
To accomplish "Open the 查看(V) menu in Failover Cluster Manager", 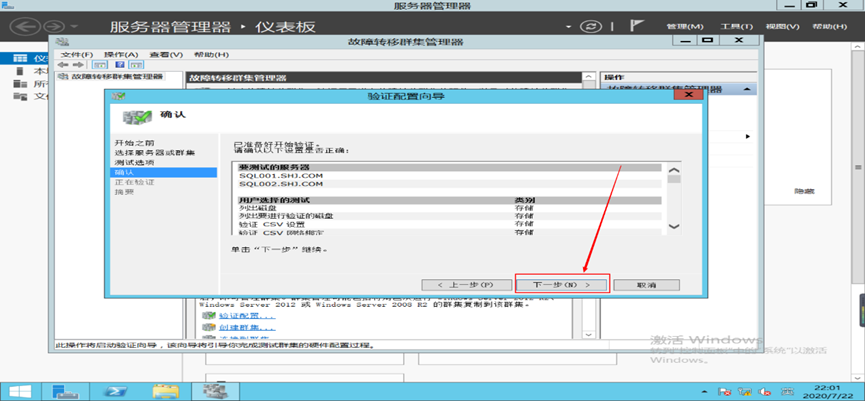I will coord(166,55).
